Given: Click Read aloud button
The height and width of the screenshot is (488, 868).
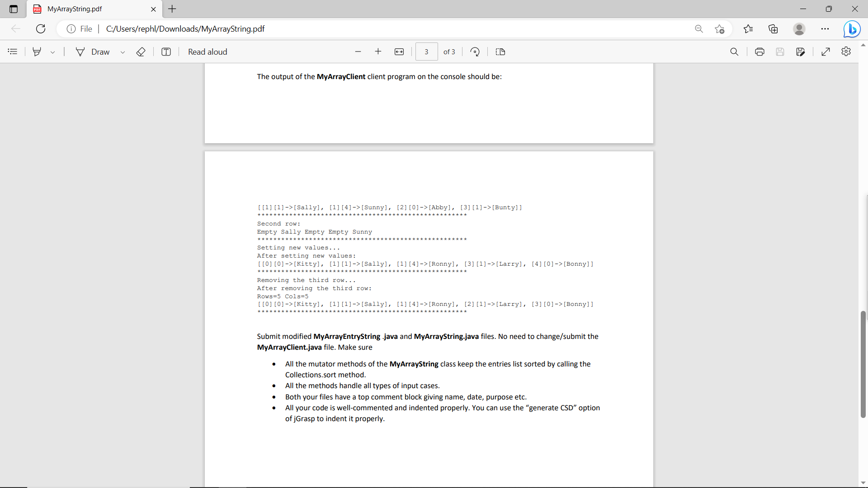Looking at the screenshot, I should click(208, 52).
